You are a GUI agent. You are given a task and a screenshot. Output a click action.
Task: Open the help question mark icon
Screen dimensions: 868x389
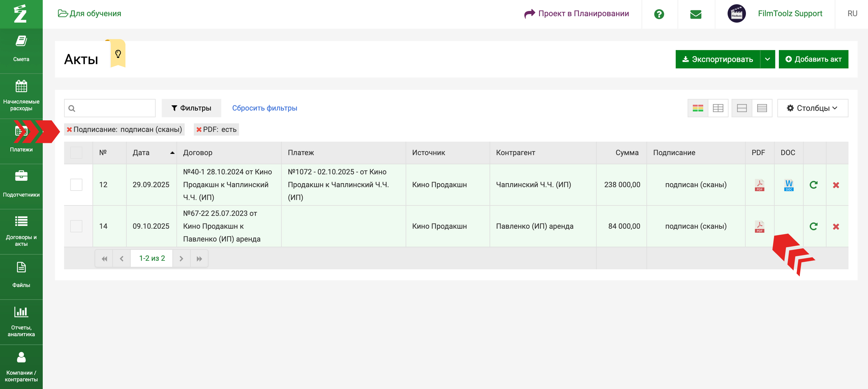659,14
